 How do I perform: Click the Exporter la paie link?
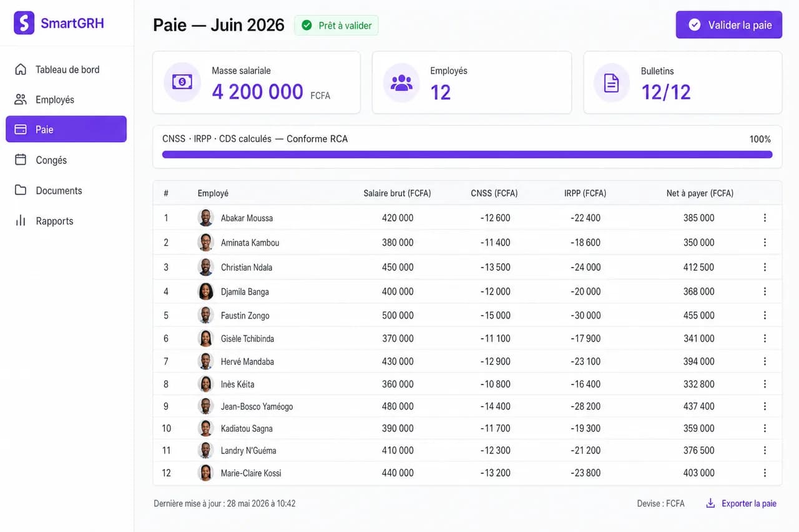pos(741,503)
